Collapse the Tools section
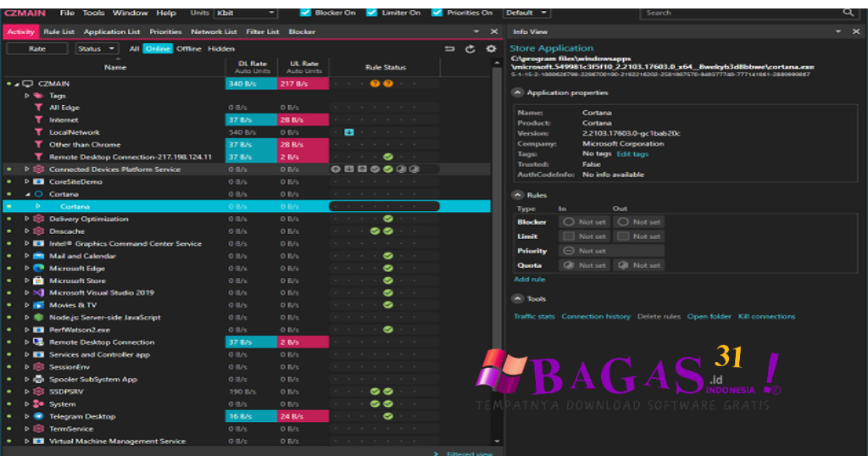 (x=518, y=298)
